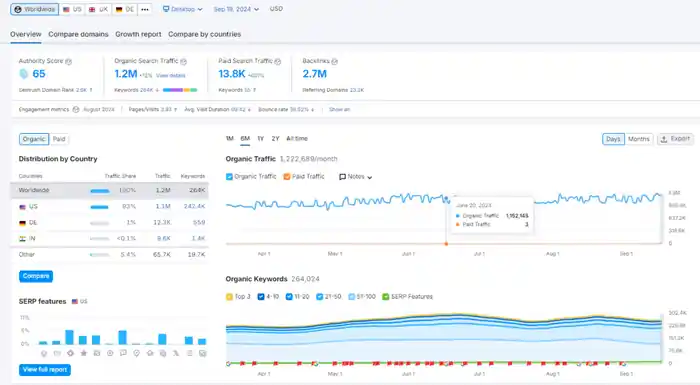Toggle the 4-10 keywords checkbox
Screen dimensions: 700x385
coord(261,297)
